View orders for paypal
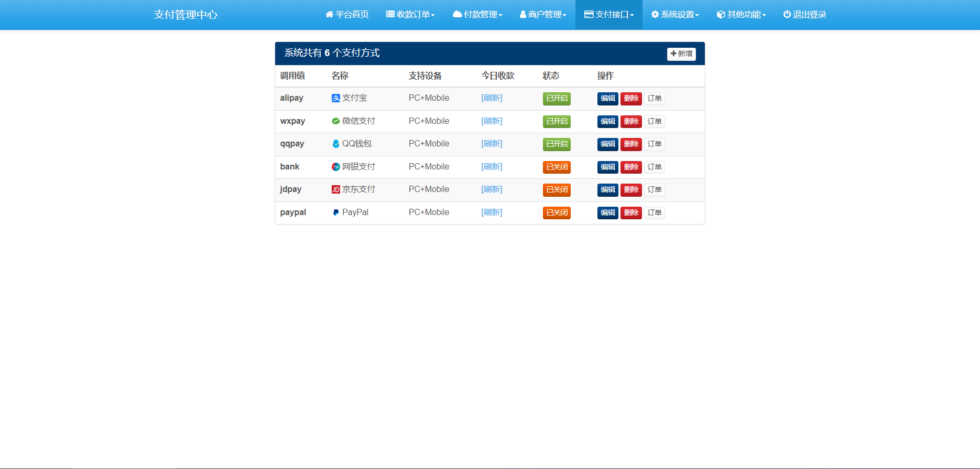This screenshot has height=469, width=980. click(655, 213)
